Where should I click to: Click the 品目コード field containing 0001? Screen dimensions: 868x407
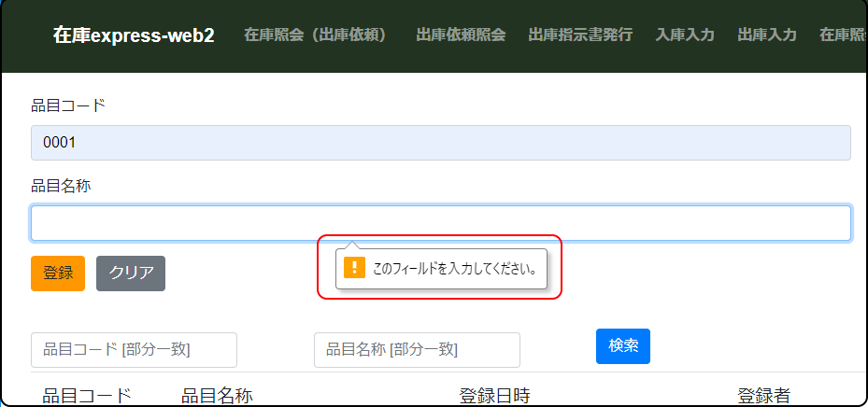point(440,143)
